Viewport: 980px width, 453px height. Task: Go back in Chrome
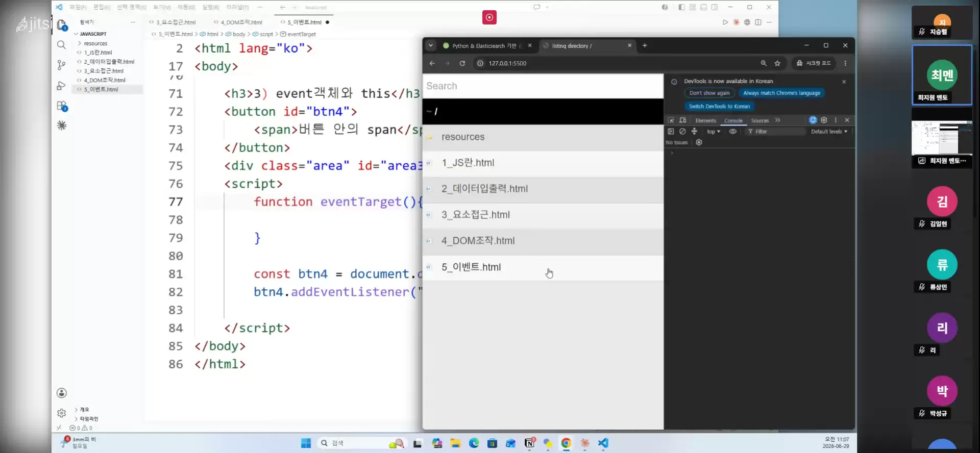(432, 63)
